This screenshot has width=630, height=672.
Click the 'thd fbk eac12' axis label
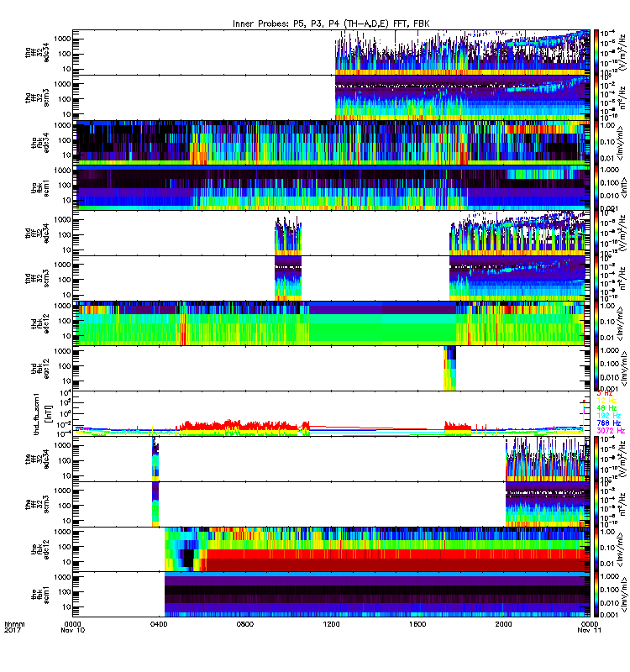(40, 369)
